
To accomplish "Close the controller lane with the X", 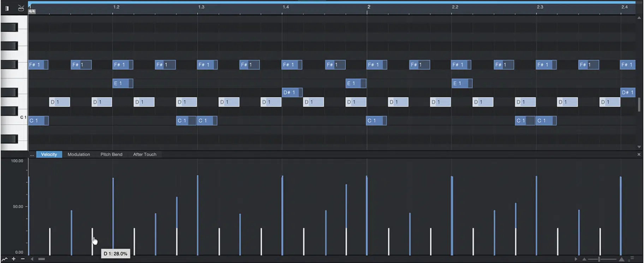I will click(639, 154).
